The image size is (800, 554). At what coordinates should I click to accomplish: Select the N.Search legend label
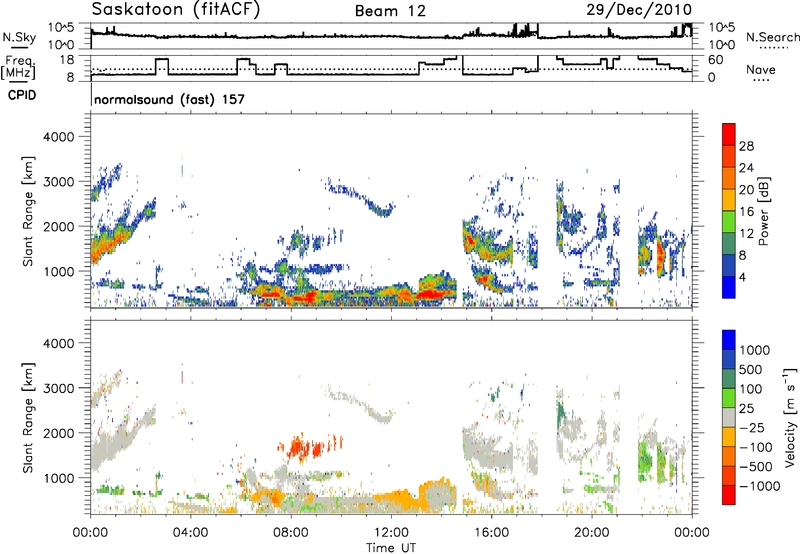coord(772,37)
